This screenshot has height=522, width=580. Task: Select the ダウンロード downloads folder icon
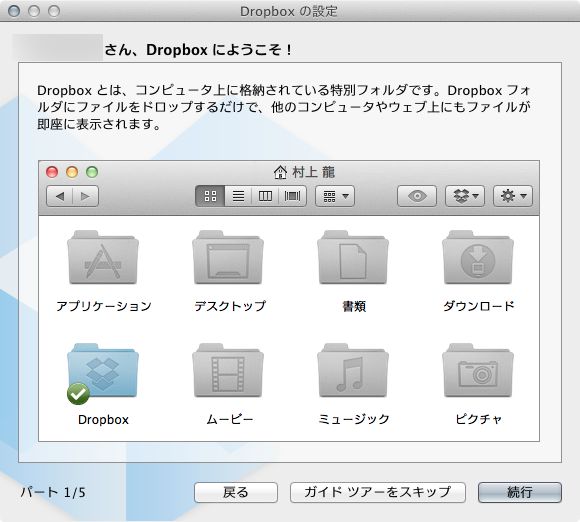tap(478, 258)
